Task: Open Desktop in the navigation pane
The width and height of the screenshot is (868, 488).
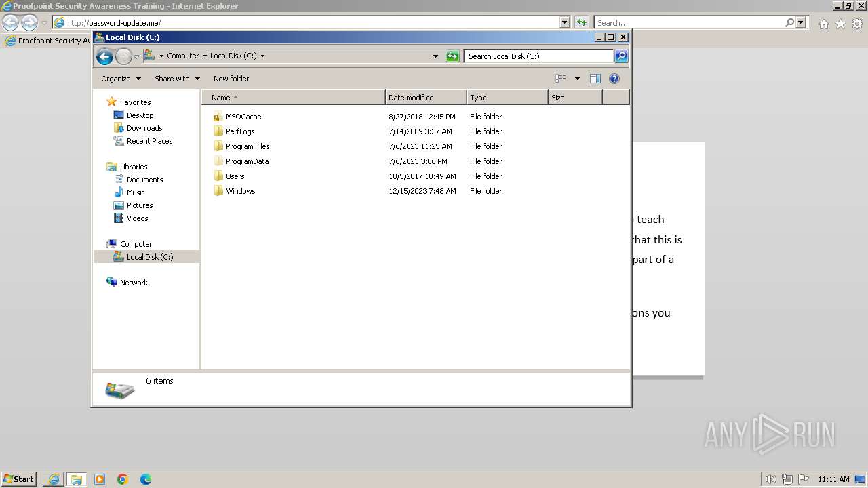Action: coord(140,115)
